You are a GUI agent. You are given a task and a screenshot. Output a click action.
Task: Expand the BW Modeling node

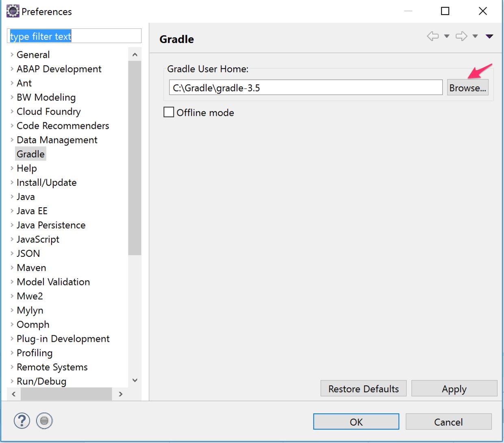point(12,97)
